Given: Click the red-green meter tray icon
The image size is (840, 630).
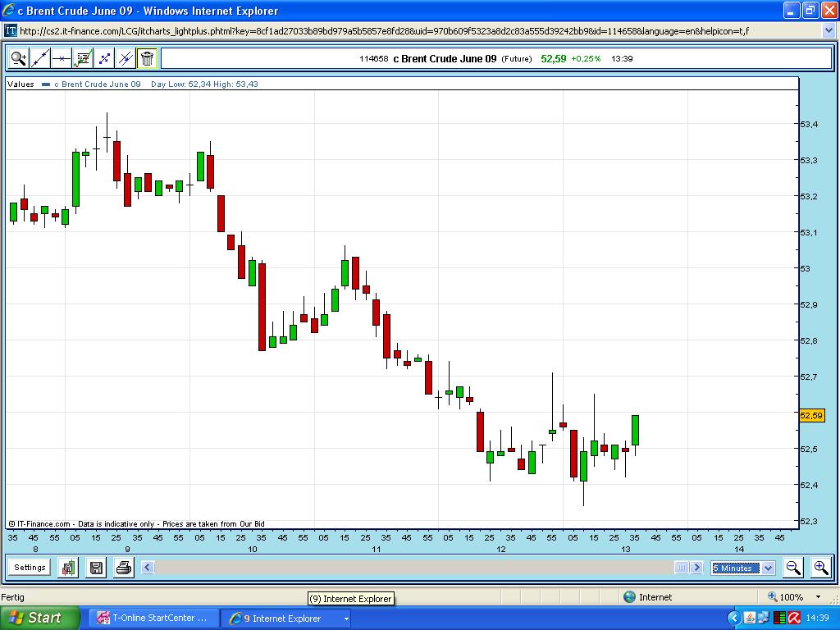Looking at the screenshot, I should (779, 619).
